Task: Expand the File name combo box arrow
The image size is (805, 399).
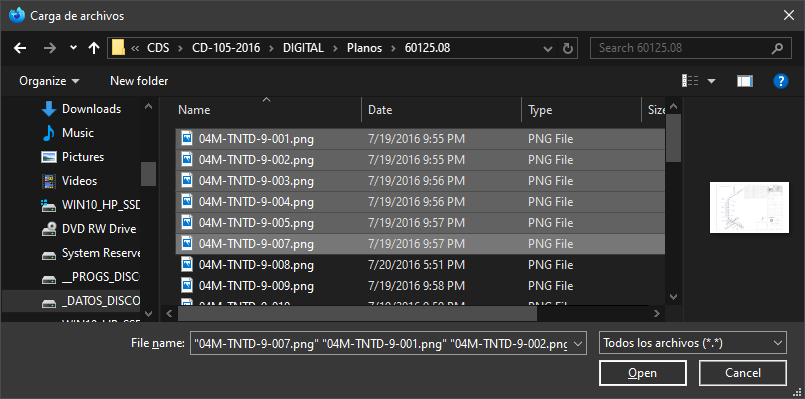Action: (x=578, y=344)
